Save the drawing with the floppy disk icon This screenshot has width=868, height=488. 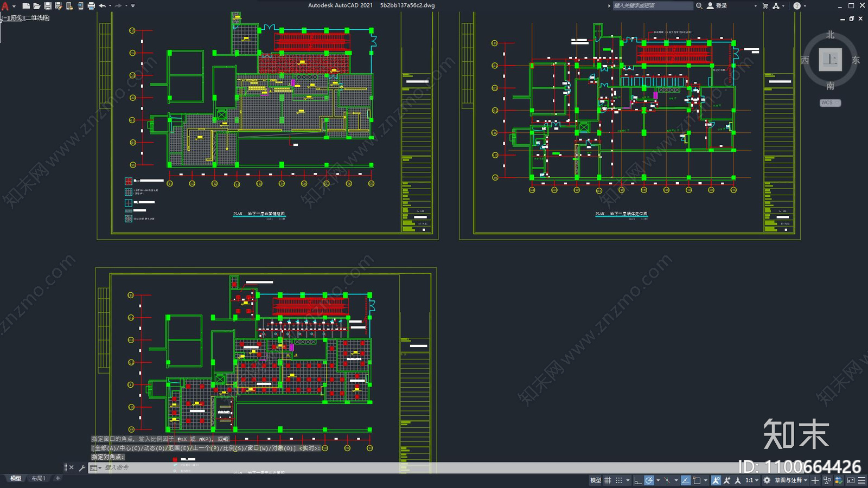pos(48,6)
